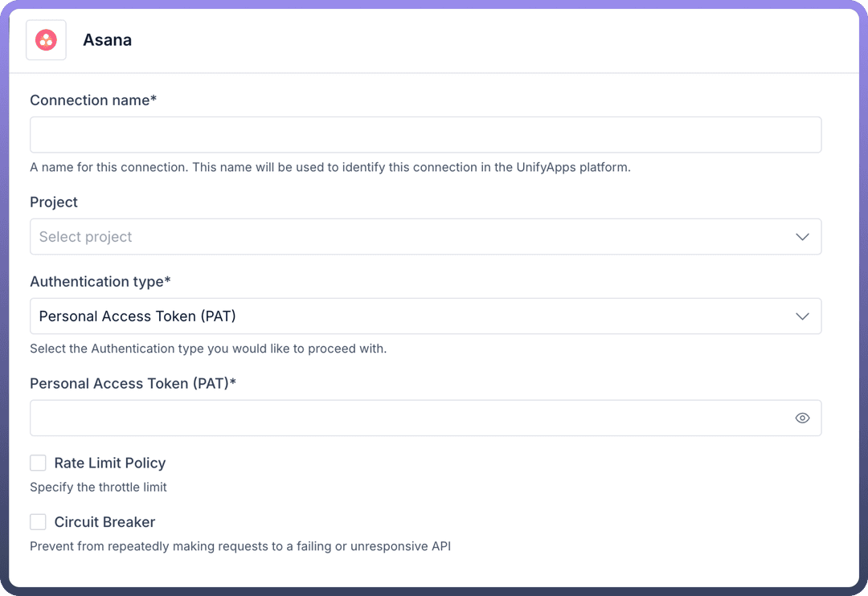
Task: Click the Asana header title
Action: point(107,40)
